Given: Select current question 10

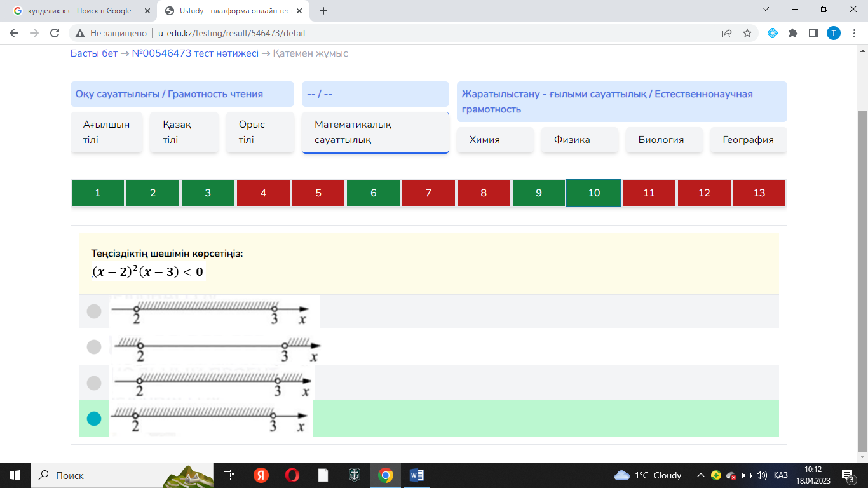Looking at the screenshot, I should [594, 193].
